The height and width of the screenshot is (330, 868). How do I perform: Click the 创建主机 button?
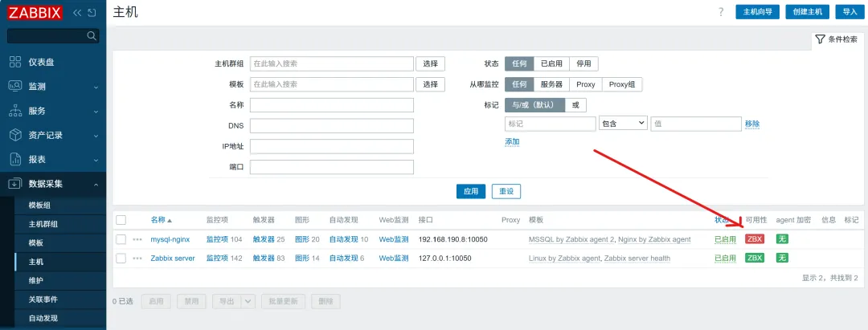point(808,11)
